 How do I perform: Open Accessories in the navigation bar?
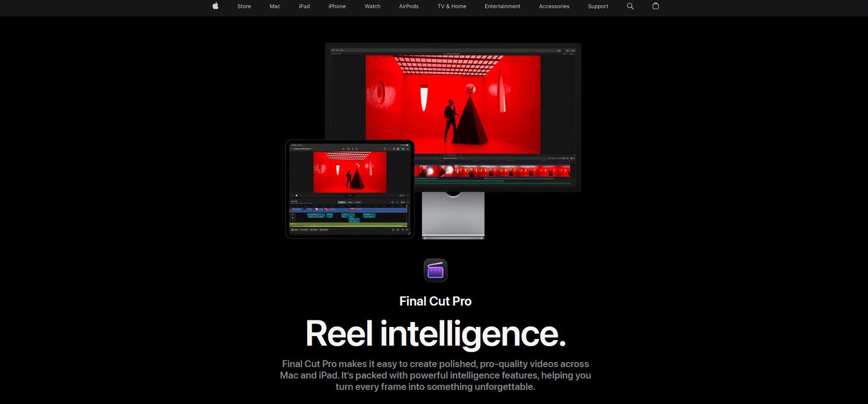(554, 7)
